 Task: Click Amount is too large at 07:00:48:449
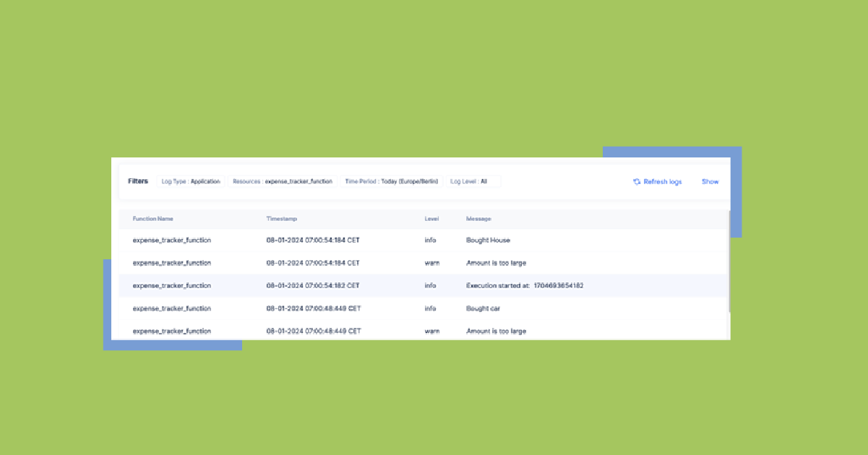497,331
